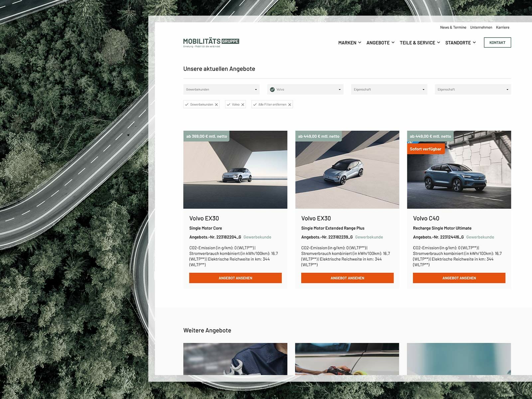
Task: Click the green checkmark inside the Volvo dropdown
Action: tap(273, 89)
